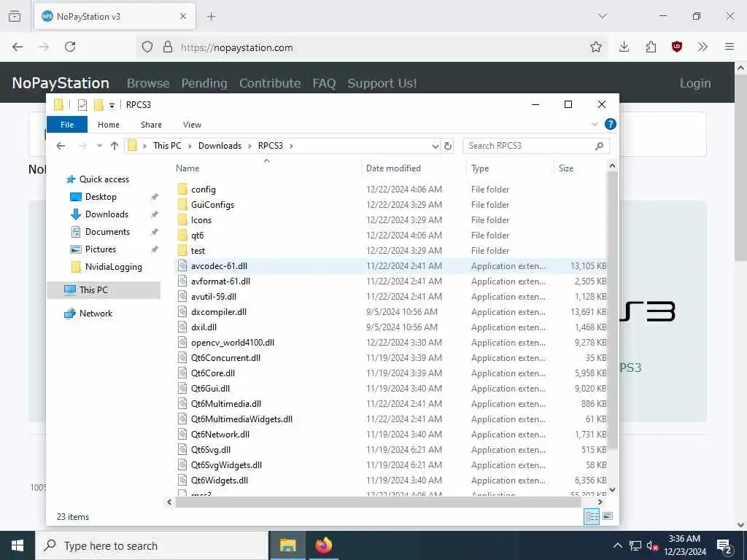Click the search magnifier in Search RPCS3
The height and width of the screenshot is (560, 747).
600,146
